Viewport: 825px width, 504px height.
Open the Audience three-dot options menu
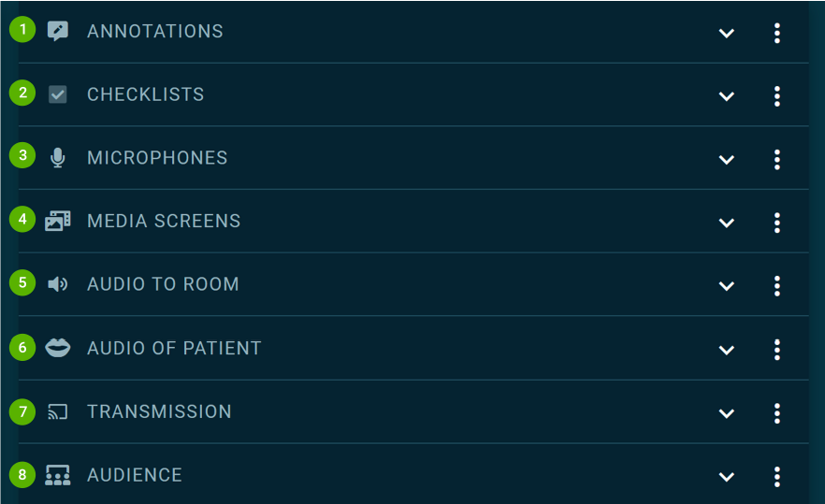[x=777, y=477]
